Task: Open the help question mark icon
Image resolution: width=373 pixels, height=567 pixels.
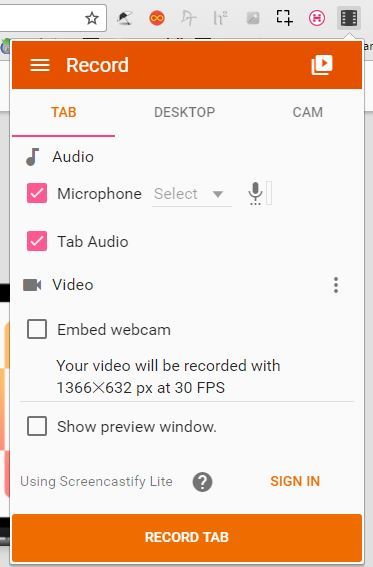Action: point(202,482)
